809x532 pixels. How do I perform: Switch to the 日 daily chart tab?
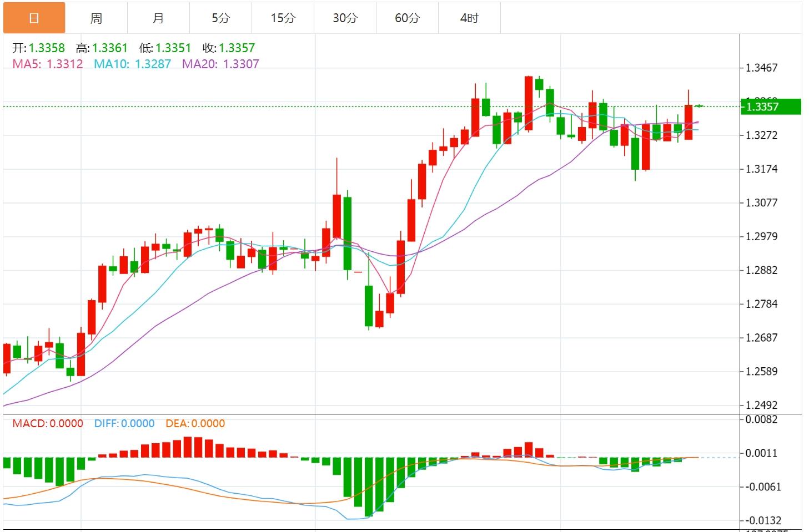pos(34,18)
